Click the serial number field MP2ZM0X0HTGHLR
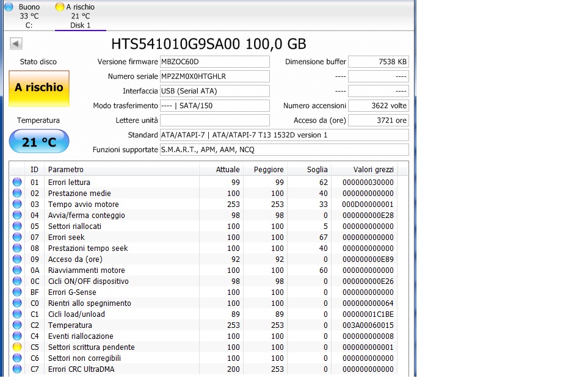The height and width of the screenshot is (381, 588). (x=214, y=76)
